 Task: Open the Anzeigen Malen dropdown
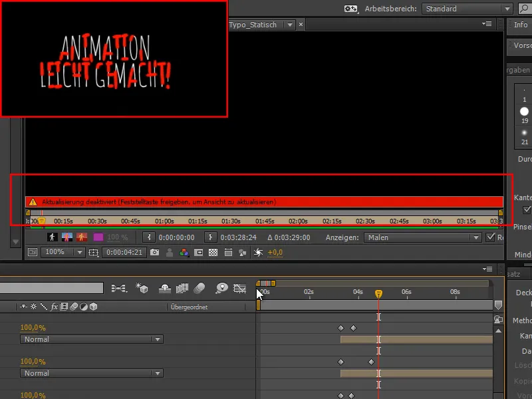423,237
